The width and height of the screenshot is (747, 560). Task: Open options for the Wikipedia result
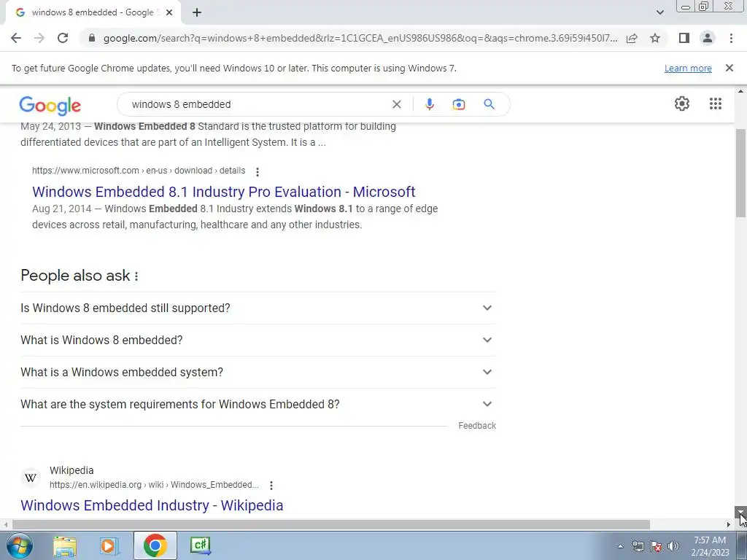[271, 485]
